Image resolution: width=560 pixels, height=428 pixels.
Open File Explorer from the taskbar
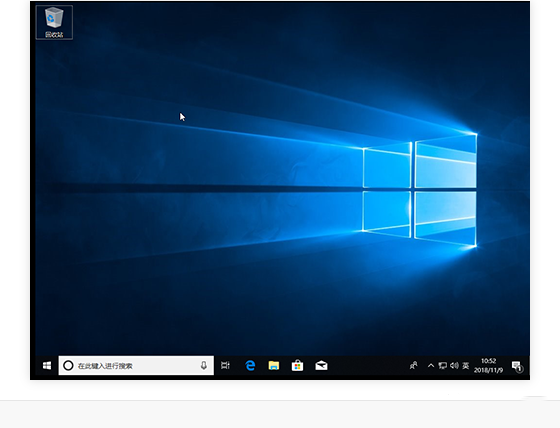click(274, 365)
